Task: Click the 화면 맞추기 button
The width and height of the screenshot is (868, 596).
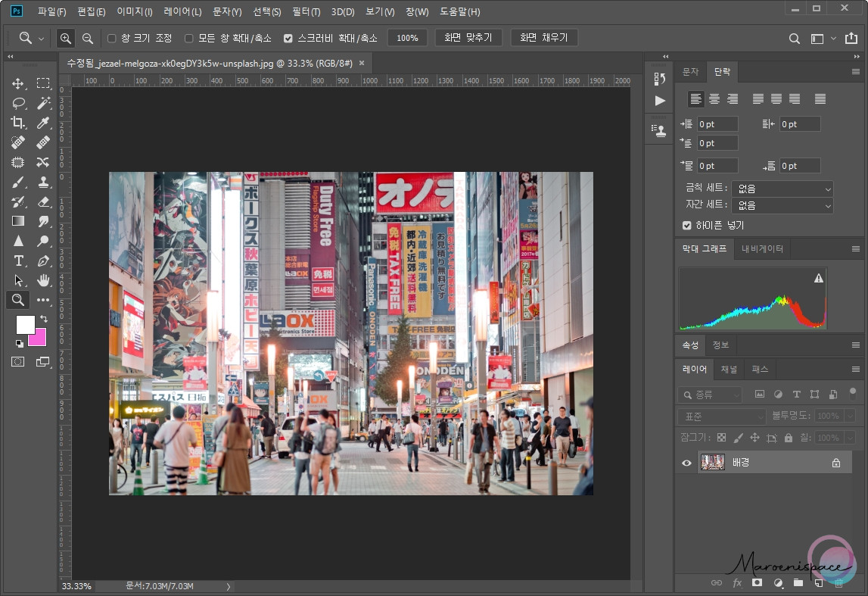Action: click(468, 38)
